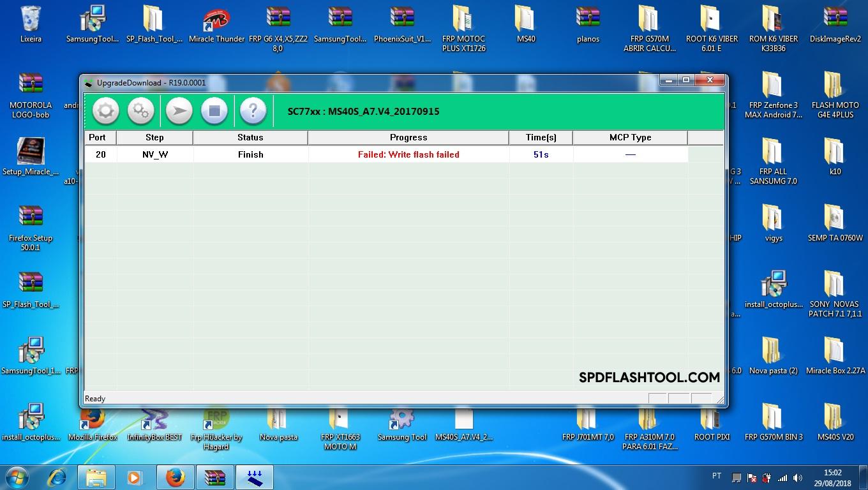
Task: Open the ROOT K6 VIBER 6.01 E folder
Action: [x=712, y=29]
